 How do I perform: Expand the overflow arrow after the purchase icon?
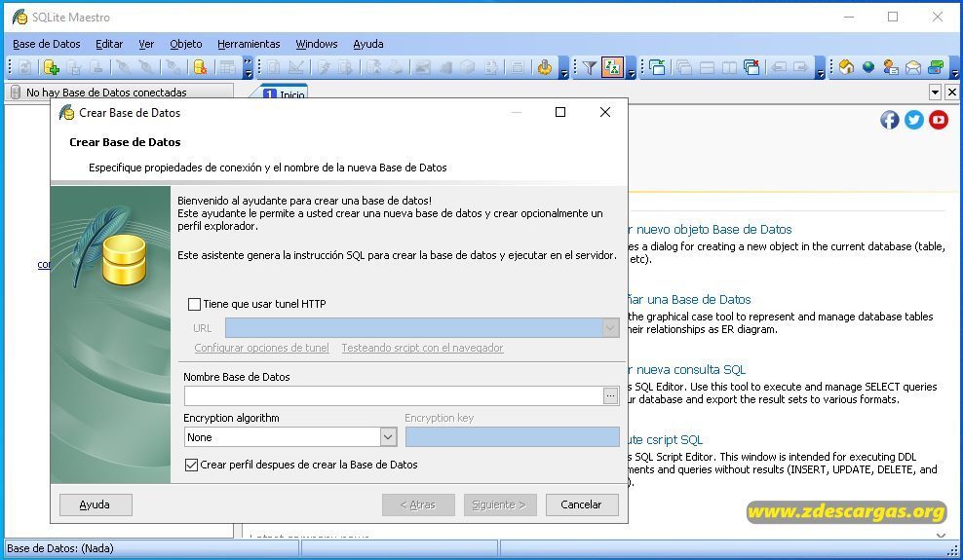tap(954, 69)
